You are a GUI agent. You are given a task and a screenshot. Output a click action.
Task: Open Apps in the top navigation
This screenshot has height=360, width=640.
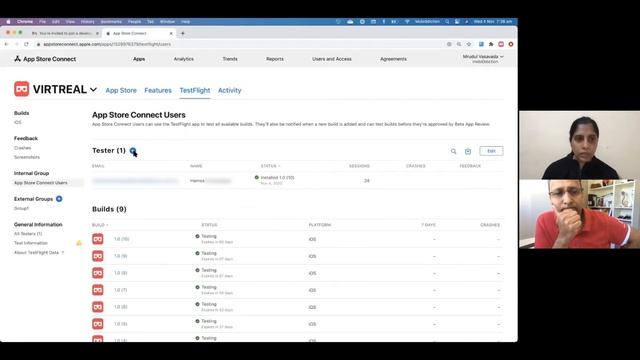tap(139, 59)
